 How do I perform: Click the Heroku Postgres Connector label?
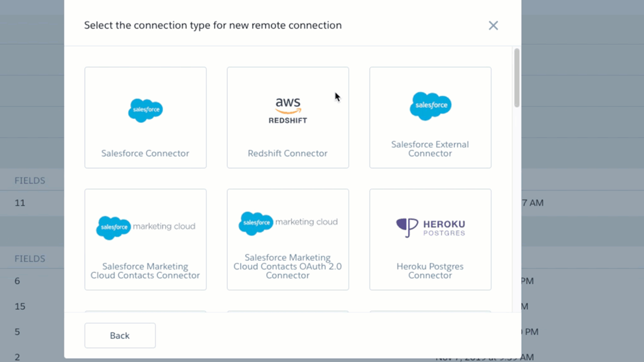(430, 271)
